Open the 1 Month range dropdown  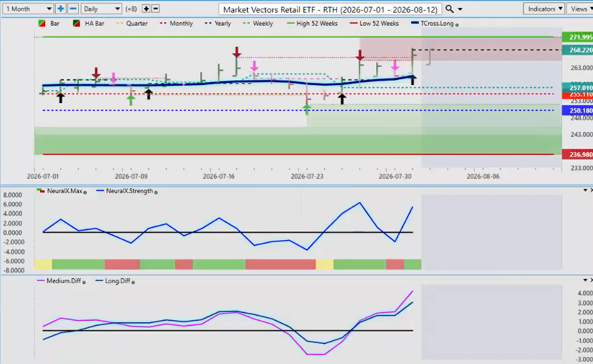pyautogui.click(x=28, y=9)
